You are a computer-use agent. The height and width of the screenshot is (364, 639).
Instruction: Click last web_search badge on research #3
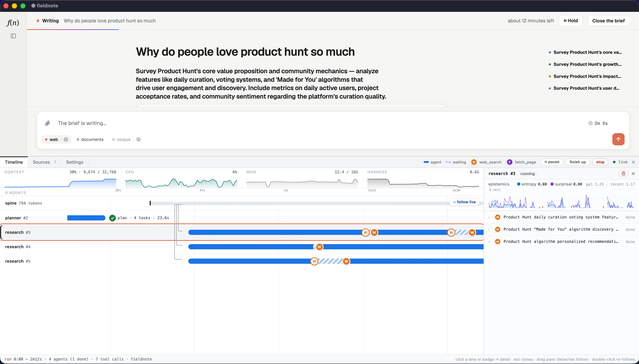[472, 232]
